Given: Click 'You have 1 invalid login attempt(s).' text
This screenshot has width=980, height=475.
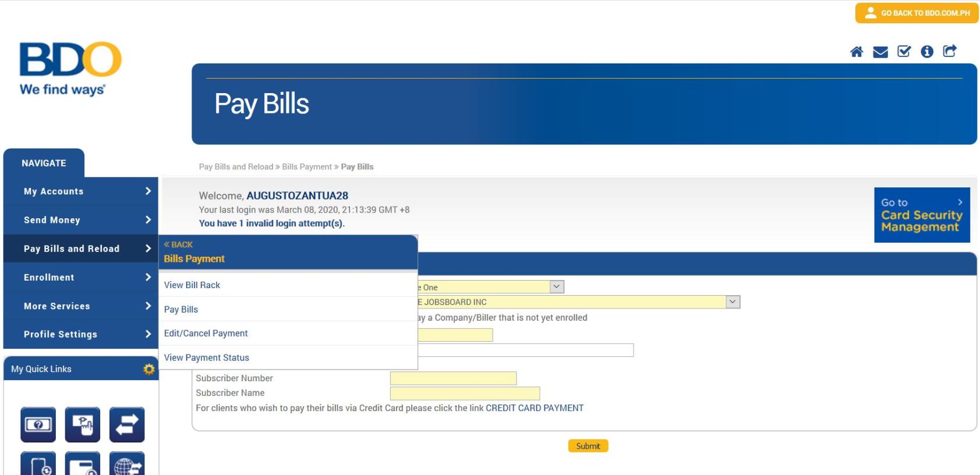Looking at the screenshot, I should [271, 224].
